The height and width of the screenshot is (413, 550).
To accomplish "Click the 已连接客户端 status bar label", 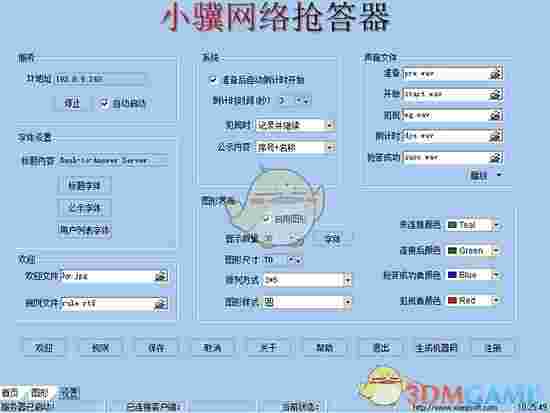I will pyautogui.click(x=153, y=407).
